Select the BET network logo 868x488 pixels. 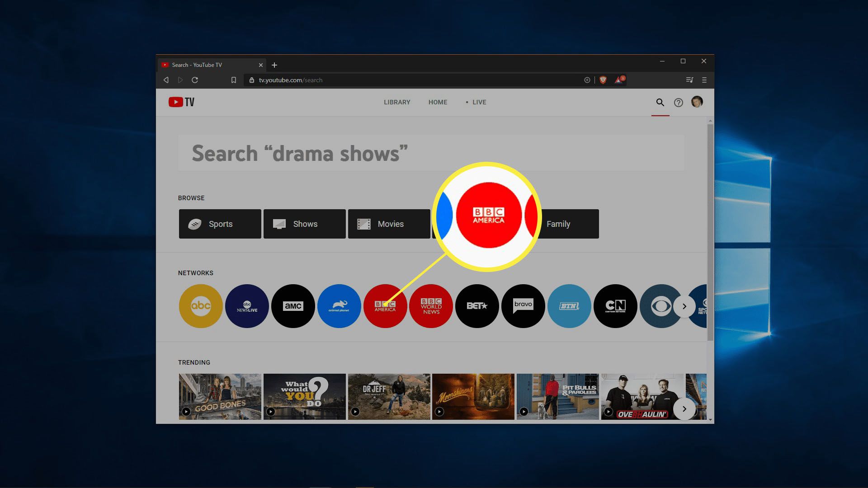click(x=477, y=306)
